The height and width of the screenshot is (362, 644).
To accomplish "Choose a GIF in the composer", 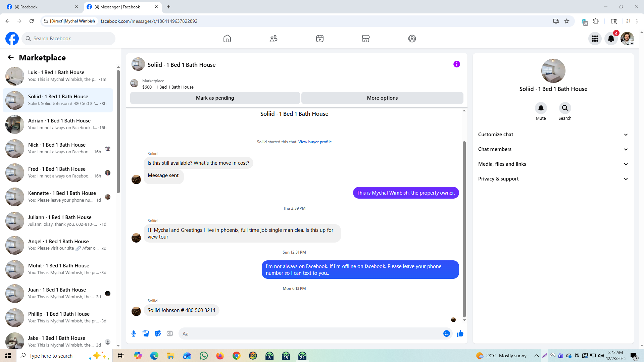I will (x=170, y=333).
